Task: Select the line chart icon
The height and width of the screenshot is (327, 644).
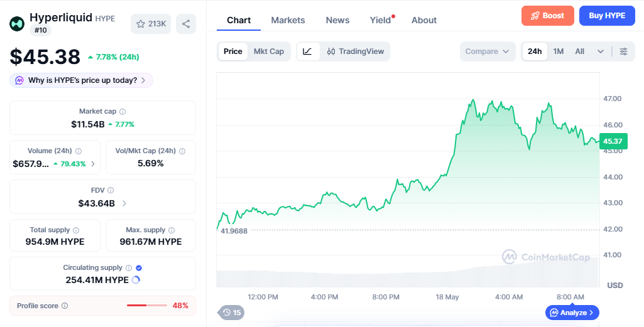Action: (308, 51)
